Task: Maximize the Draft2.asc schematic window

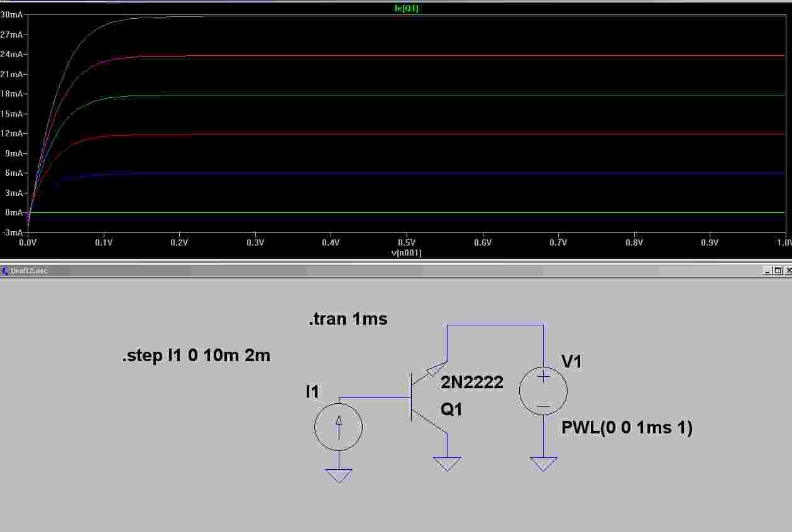Action: click(778, 271)
